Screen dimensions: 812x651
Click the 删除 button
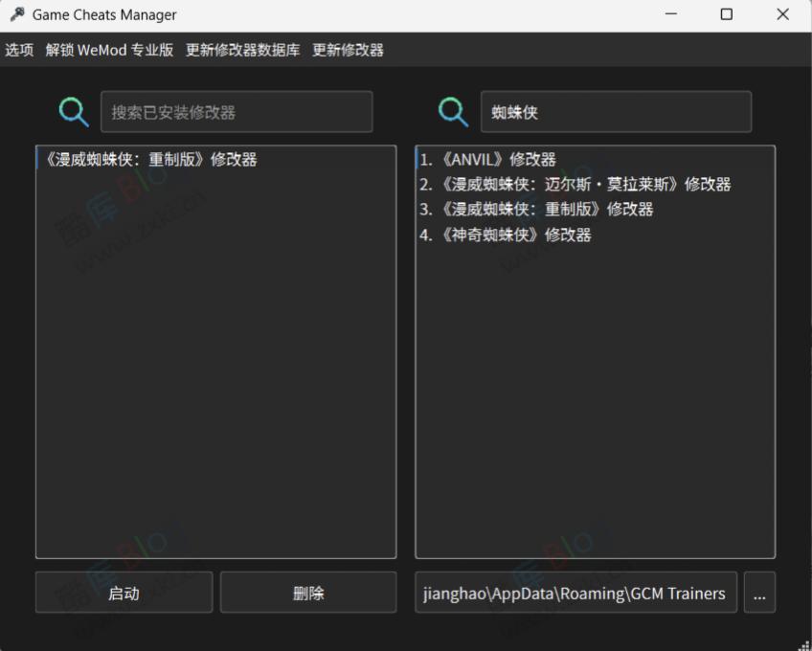tap(307, 592)
